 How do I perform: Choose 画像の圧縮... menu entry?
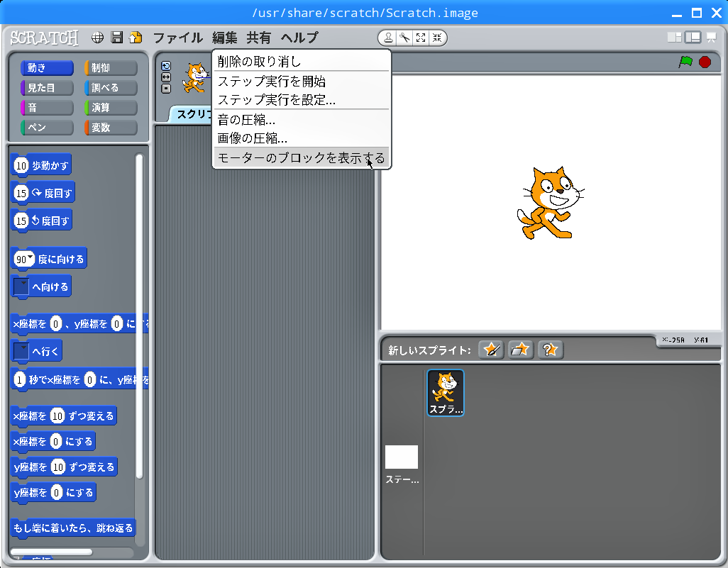302,138
